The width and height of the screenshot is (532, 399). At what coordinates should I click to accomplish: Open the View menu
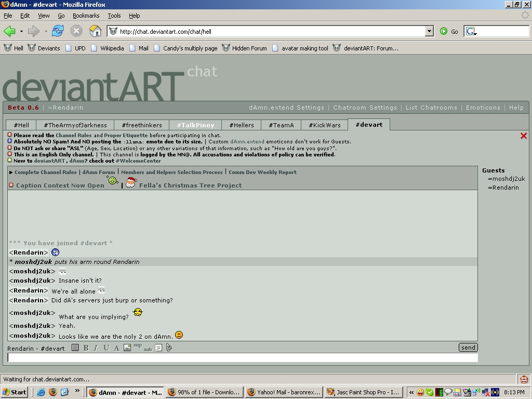tap(44, 16)
